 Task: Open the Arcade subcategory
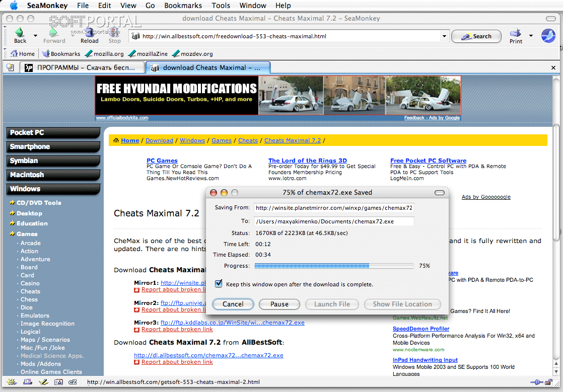[x=31, y=243]
